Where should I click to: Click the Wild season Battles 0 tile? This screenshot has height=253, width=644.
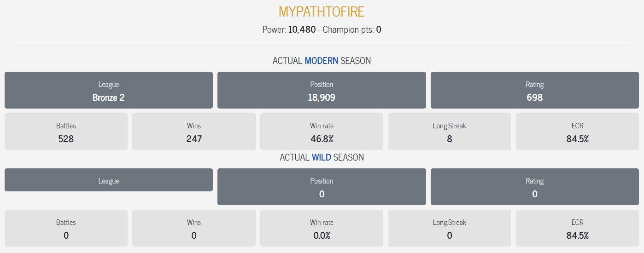point(66,228)
